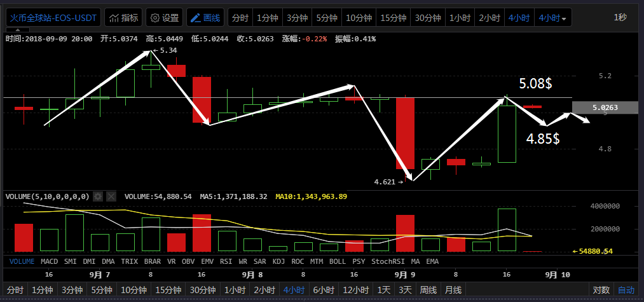Toggle 对数 logarithmic scale

(x=601, y=290)
